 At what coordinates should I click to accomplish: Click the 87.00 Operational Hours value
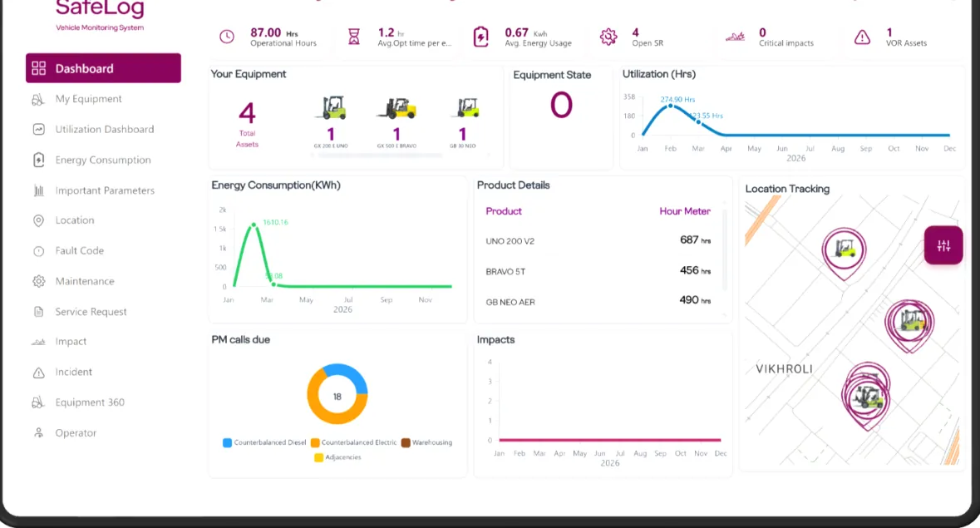266,32
